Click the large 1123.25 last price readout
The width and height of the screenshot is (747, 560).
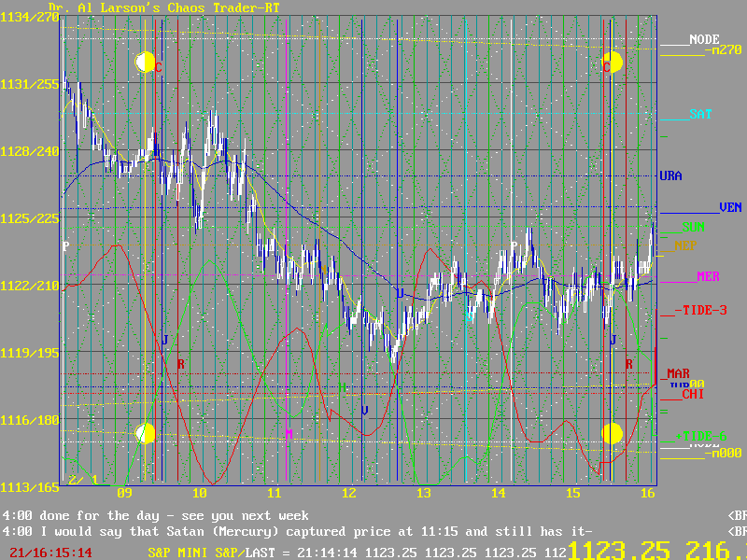(623, 549)
